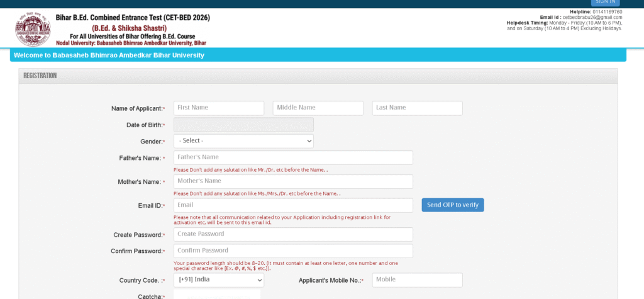Click the First Name input field
The height and width of the screenshot is (299, 644).
point(218,108)
